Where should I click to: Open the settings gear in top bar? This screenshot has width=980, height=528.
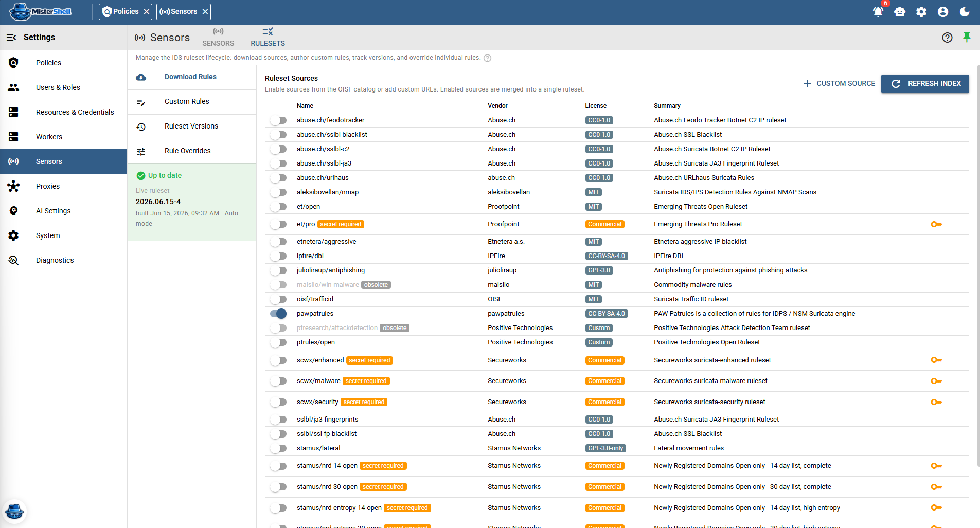pyautogui.click(x=921, y=12)
